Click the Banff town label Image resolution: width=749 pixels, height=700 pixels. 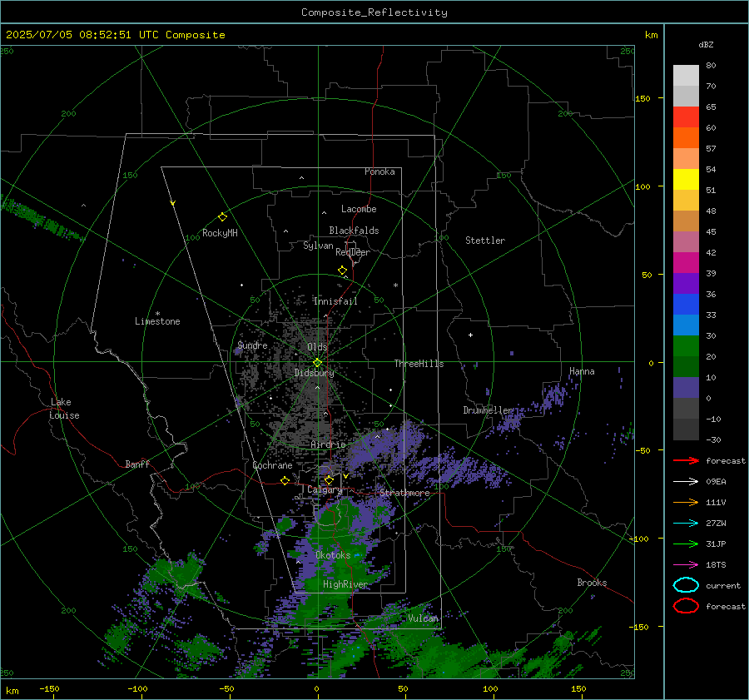[137, 464]
